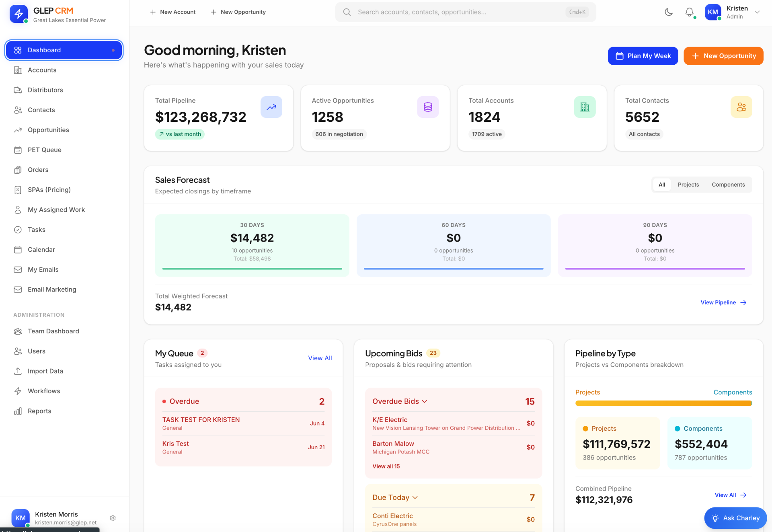Open Tasks check-circle icon in sidebar
Viewport: 772px width, 532px height.
click(x=18, y=230)
